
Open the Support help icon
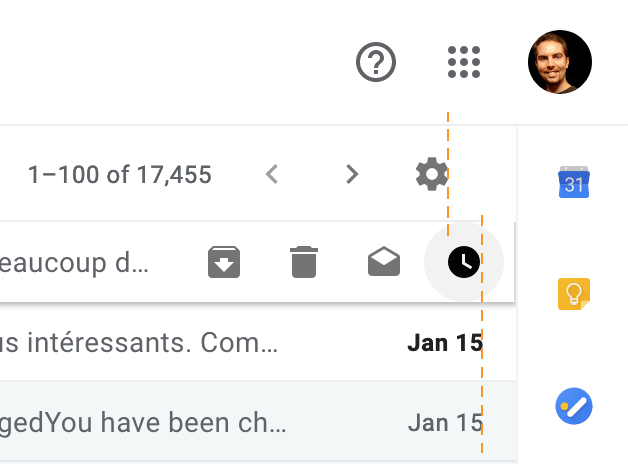pos(377,63)
